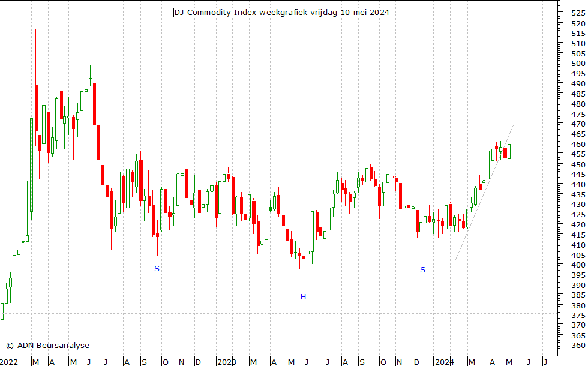This screenshot has width=588, height=366.
Task: Select the 2022 year label on time axis
Action: click(9, 362)
